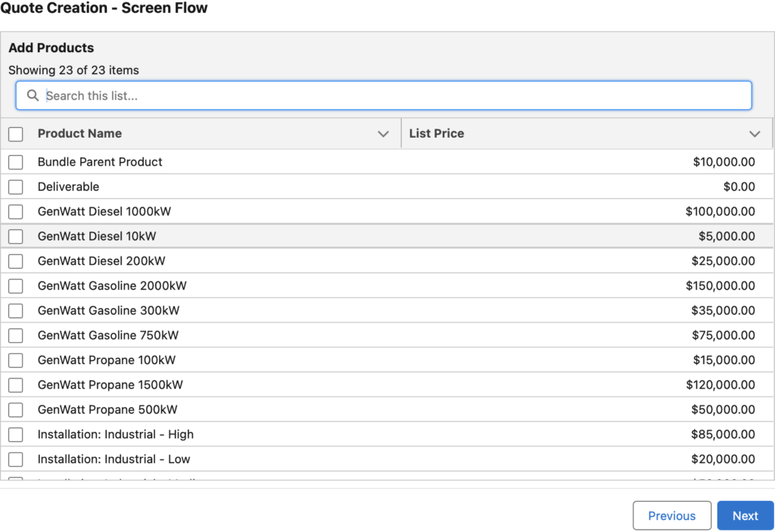
Task: Click the search magnifying glass icon
Action: click(x=33, y=95)
